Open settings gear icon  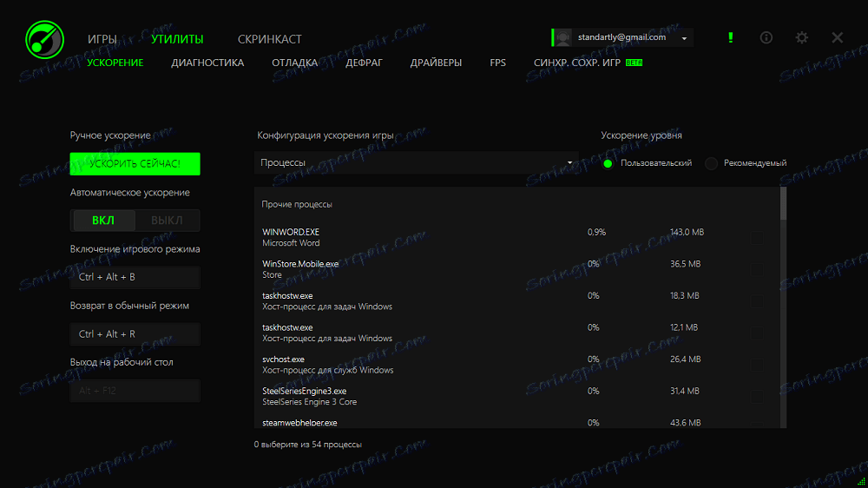pyautogui.click(x=801, y=37)
